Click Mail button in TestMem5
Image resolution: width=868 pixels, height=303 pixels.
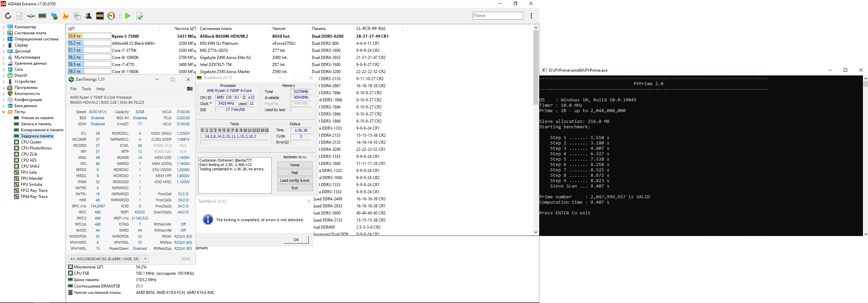pos(295,173)
